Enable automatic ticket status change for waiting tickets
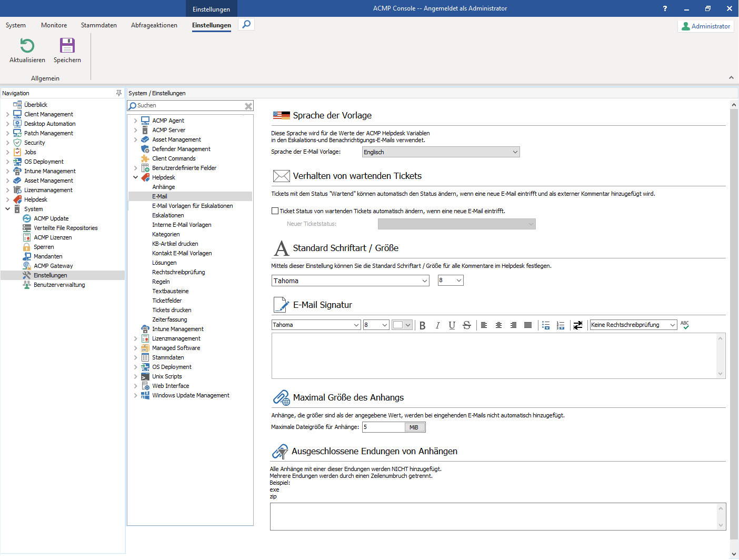This screenshot has width=739, height=560. pos(274,211)
